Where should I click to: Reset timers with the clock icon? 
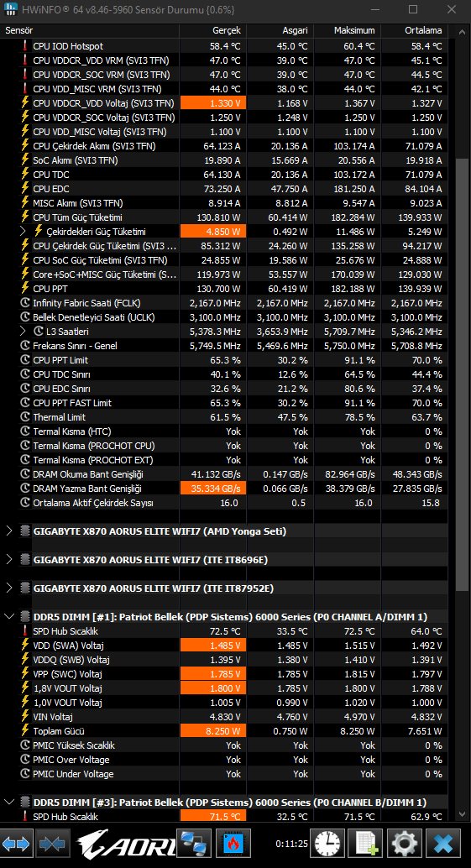point(327,844)
